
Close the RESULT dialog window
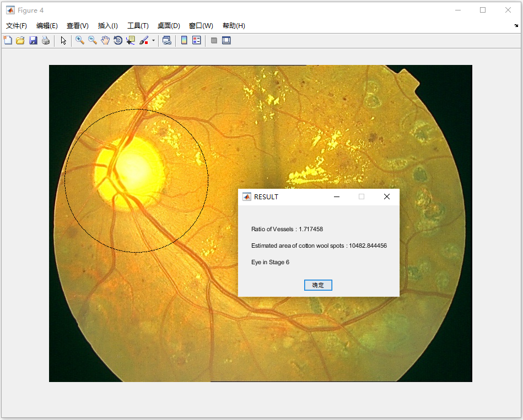tap(387, 197)
